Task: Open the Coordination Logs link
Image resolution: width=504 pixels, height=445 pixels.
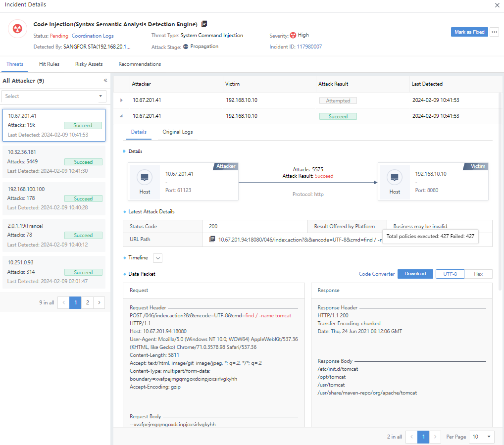Action: pyautogui.click(x=93, y=36)
